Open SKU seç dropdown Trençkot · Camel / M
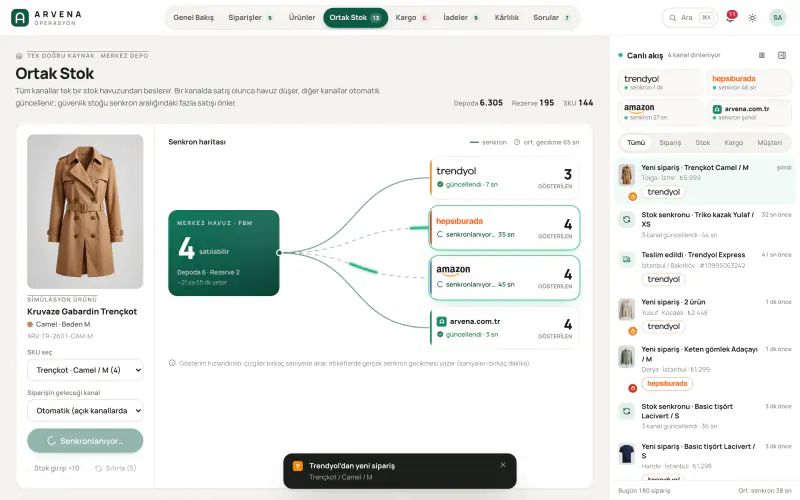Screen dimensions: 800x500 85,370
